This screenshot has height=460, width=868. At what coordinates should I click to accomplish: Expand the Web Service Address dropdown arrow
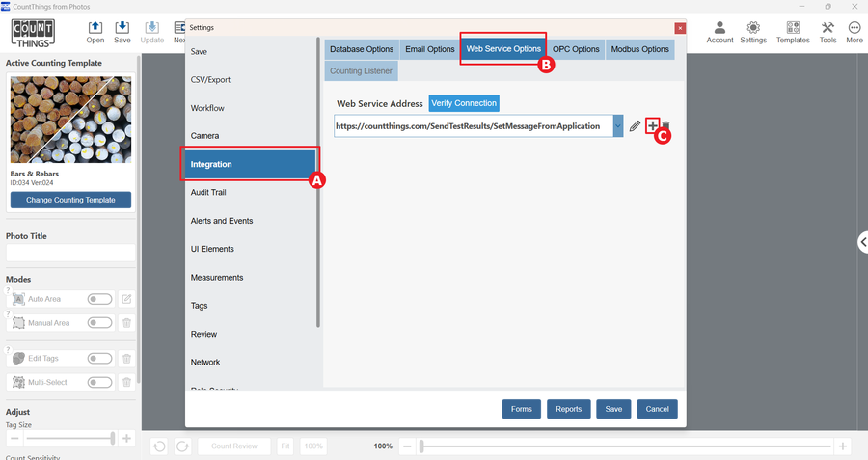pyautogui.click(x=618, y=126)
